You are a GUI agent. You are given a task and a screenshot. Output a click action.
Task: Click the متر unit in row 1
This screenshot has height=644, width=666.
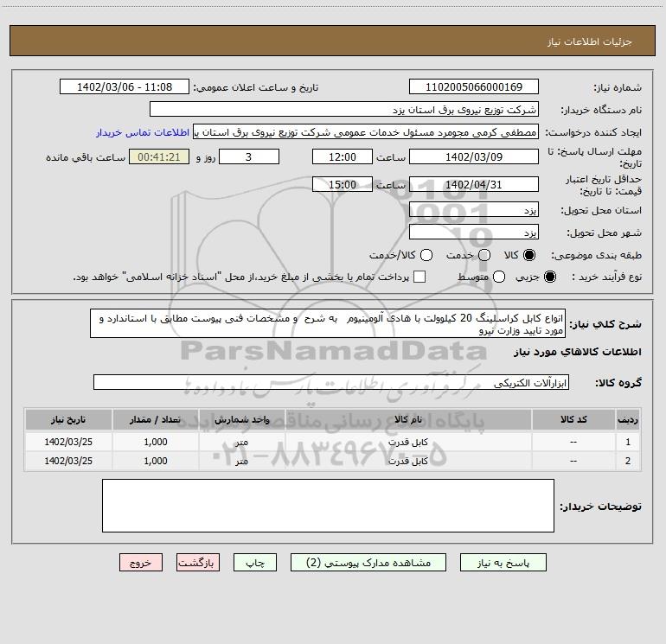click(x=241, y=442)
